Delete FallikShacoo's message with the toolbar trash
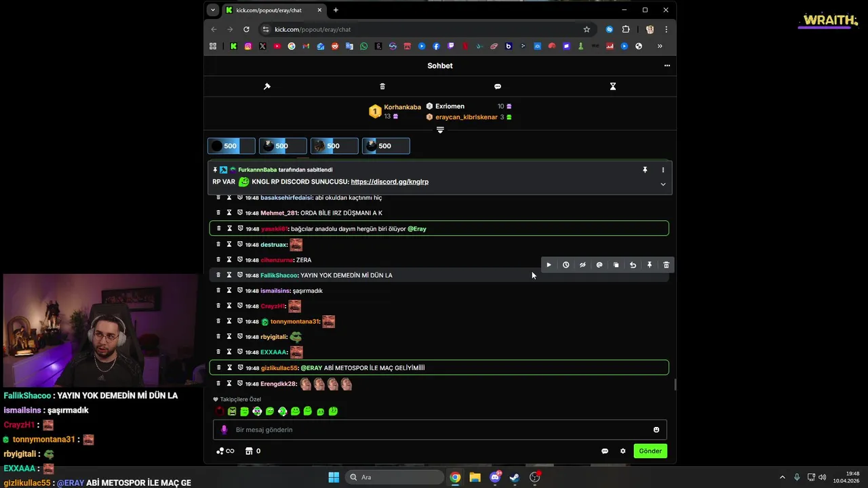 point(667,265)
